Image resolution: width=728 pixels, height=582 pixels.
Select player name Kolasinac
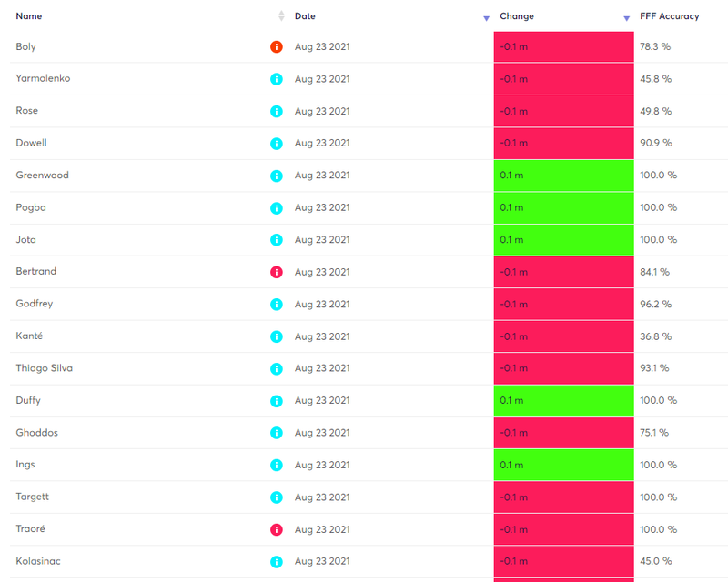point(38,561)
